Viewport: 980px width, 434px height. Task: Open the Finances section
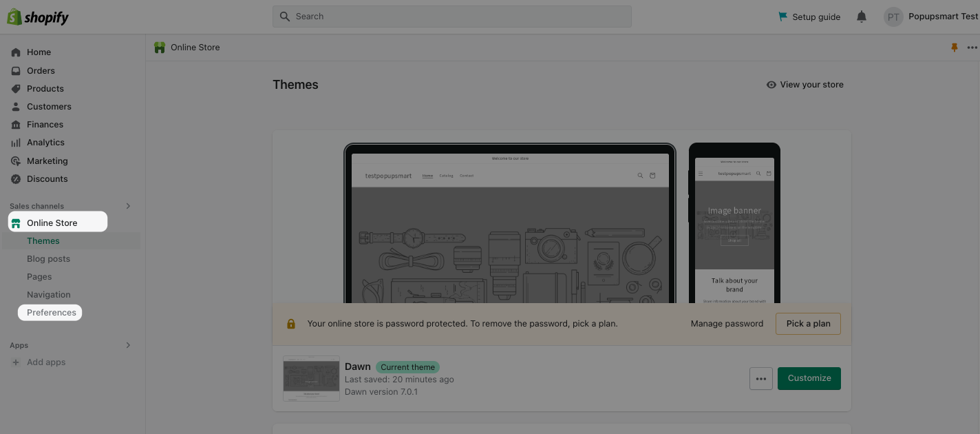[x=15, y=124]
